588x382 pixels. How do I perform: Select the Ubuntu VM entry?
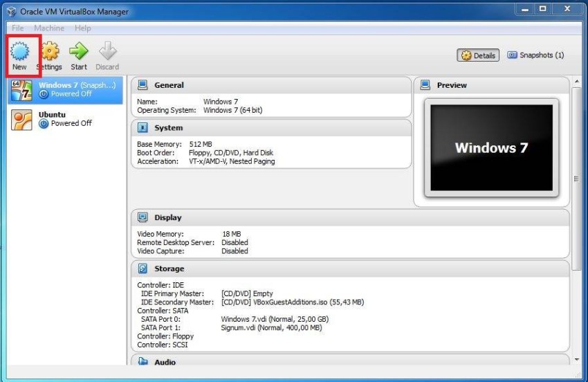(x=65, y=119)
